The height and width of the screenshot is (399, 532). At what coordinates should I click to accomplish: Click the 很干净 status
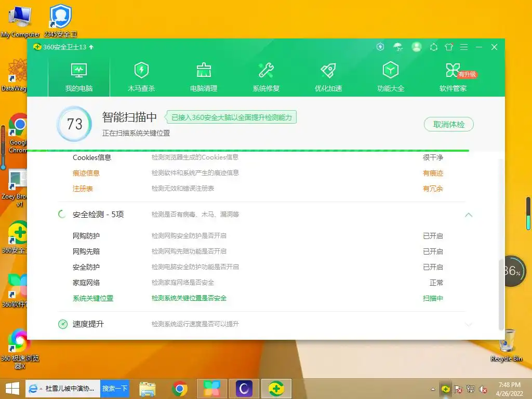[433, 158]
